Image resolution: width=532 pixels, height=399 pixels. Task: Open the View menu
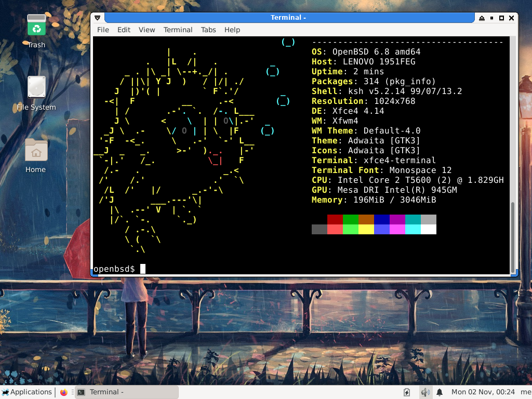pyautogui.click(x=147, y=30)
